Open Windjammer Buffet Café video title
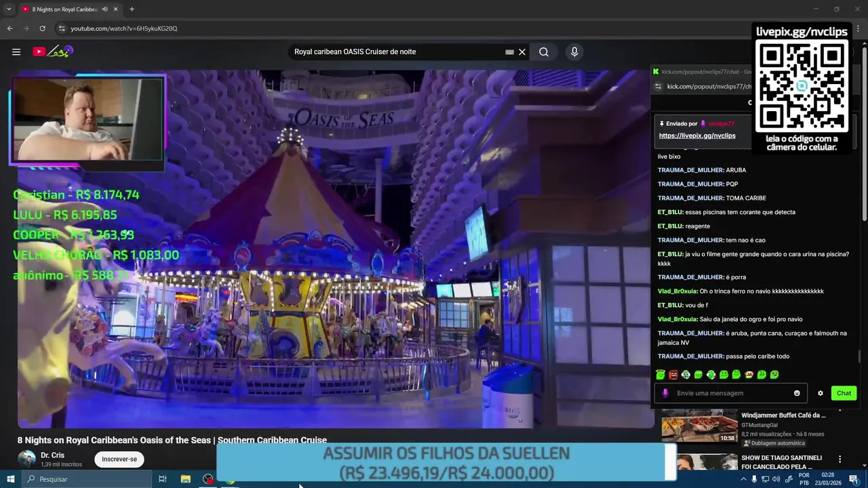The image size is (868, 488). click(783, 415)
